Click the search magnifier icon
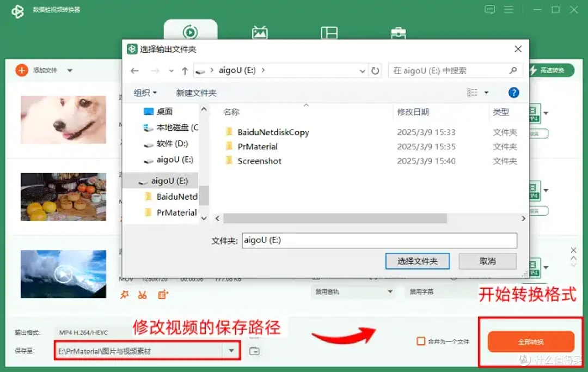588x372 pixels. [x=513, y=70]
